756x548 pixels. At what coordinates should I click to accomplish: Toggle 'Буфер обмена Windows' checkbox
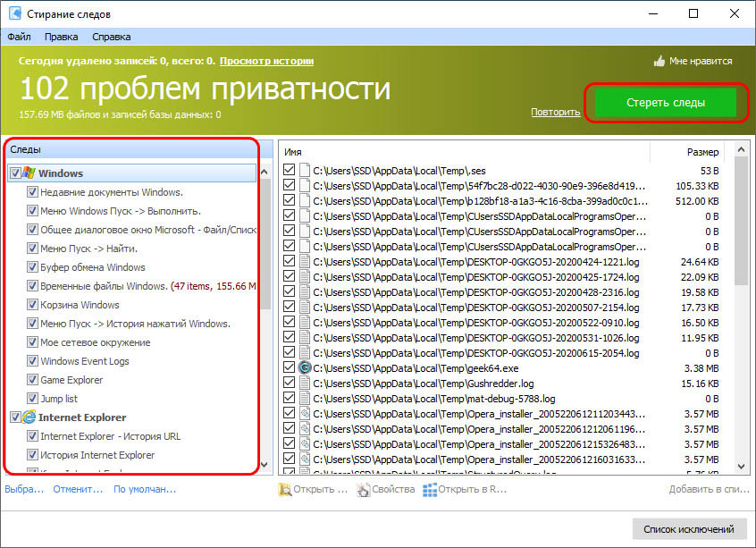click(x=33, y=267)
